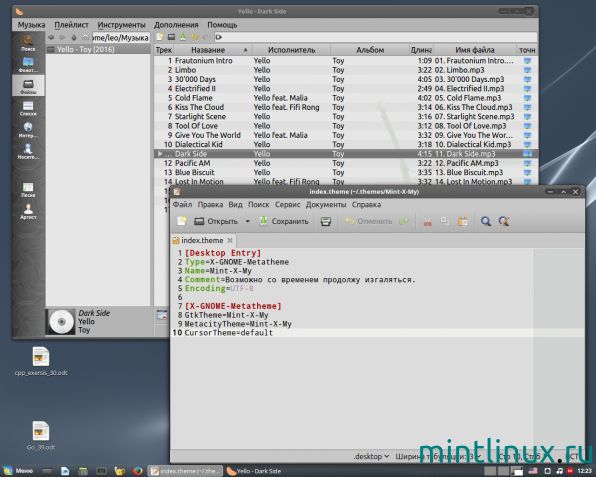Open the Файл menu in text editor
Screen dimensions: 596x477
(182, 204)
